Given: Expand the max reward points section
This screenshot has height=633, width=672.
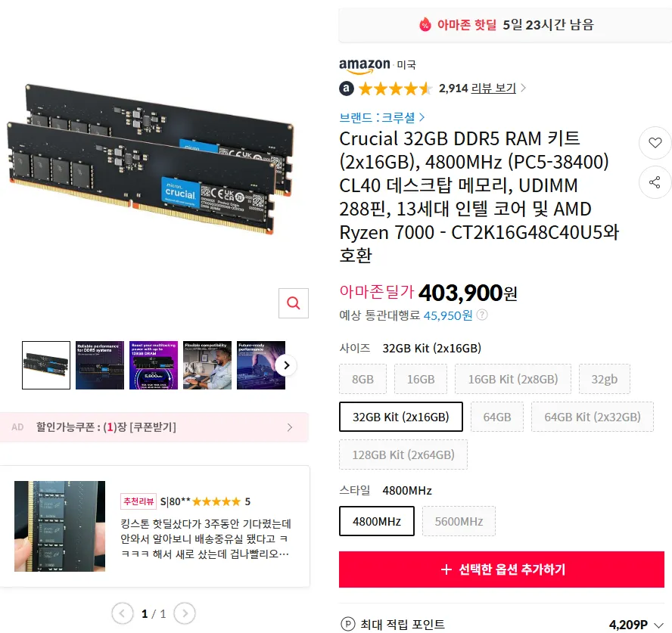Looking at the screenshot, I should click(659, 625).
